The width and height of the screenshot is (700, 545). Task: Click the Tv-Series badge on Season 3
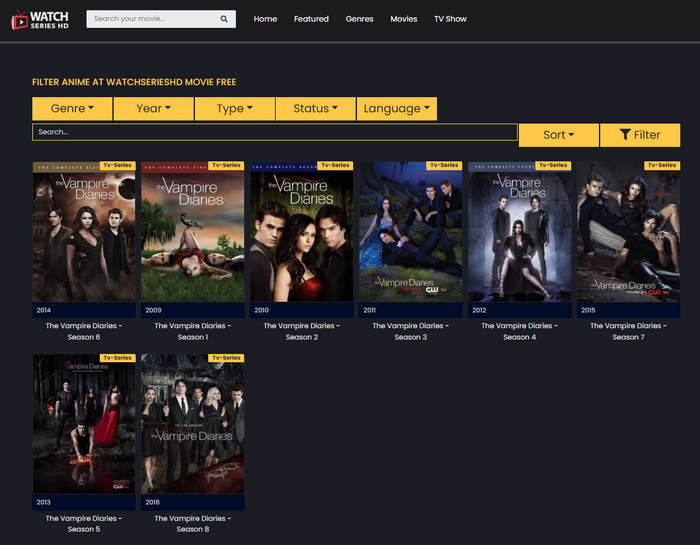click(x=444, y=165)
